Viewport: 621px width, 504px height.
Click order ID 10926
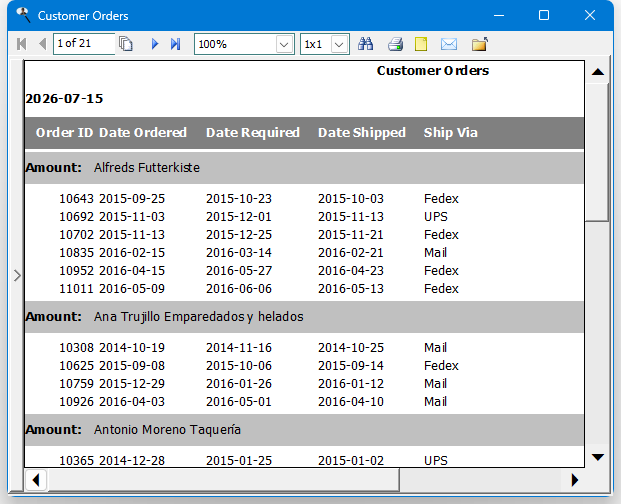(x=76, y=401)
